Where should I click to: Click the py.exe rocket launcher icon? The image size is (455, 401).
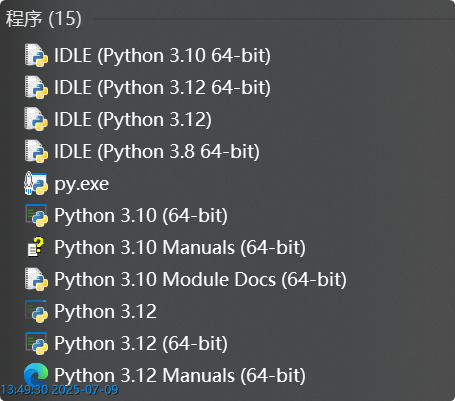point(36,183)
